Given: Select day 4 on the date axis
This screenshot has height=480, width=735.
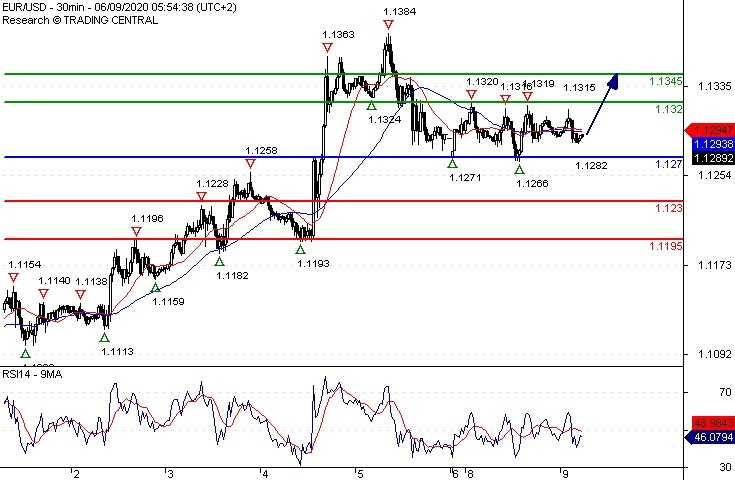Looking at the screenshot, I should (x=265, y=474).
